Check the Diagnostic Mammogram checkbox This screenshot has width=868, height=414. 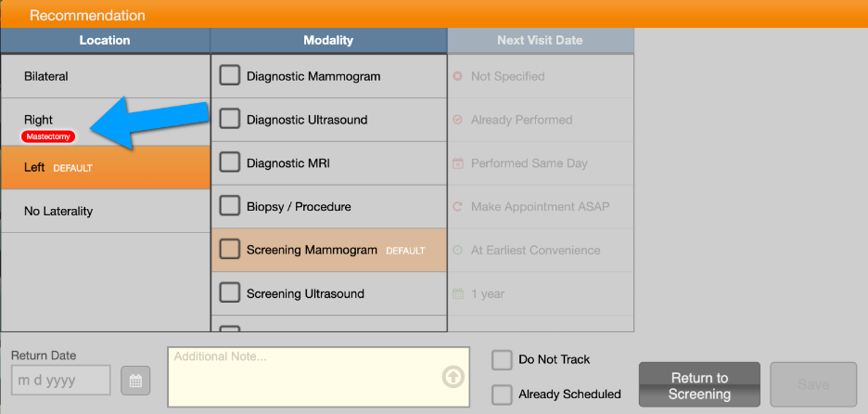coord(230,75)
